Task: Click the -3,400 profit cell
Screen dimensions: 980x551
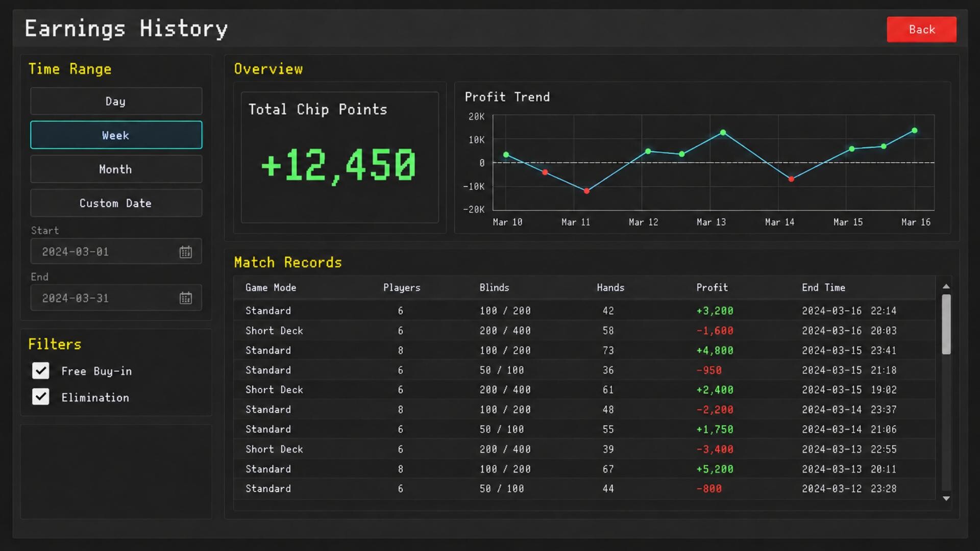Action: [715, 449]
